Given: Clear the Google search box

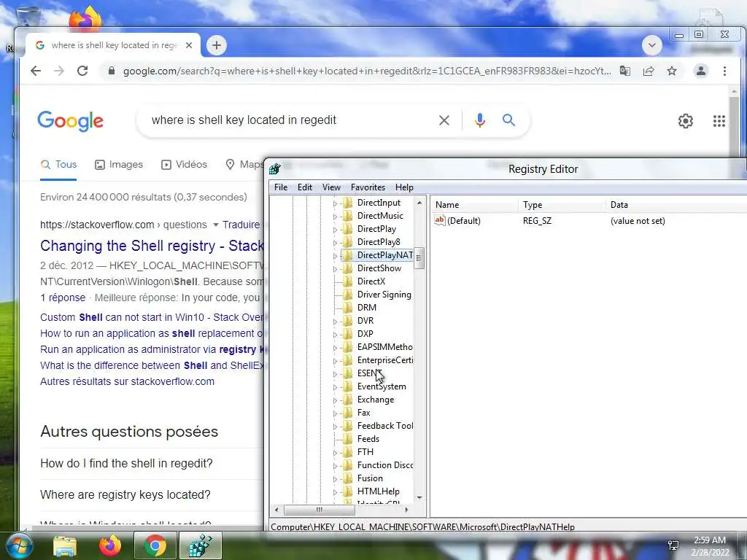Looking at the screenshot, I should coord(444,120).
